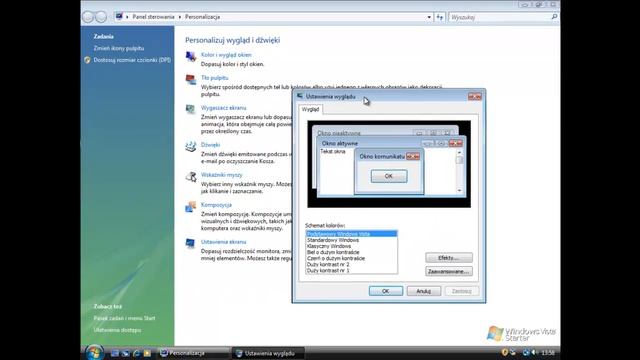Click OK in the Ustawienia wyglądu dialog
Image resolution: width=640 pixels, height=360 pixels.
(386, 291)
